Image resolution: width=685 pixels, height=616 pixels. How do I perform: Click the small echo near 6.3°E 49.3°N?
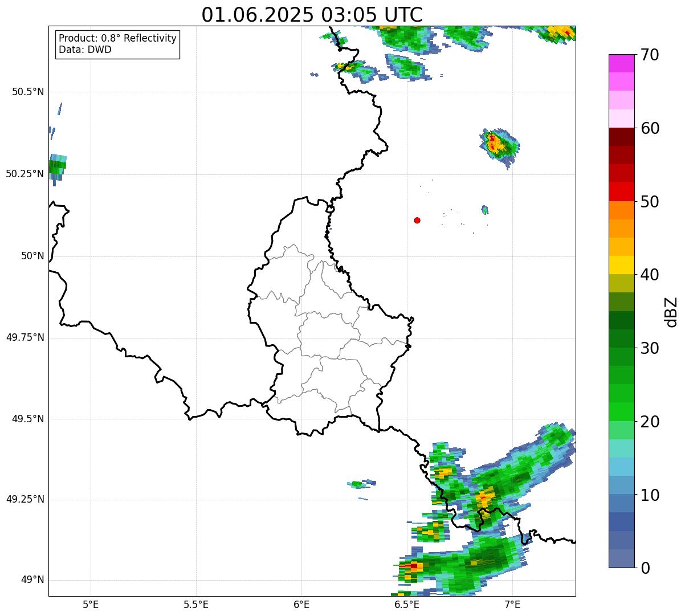point(361,484)
